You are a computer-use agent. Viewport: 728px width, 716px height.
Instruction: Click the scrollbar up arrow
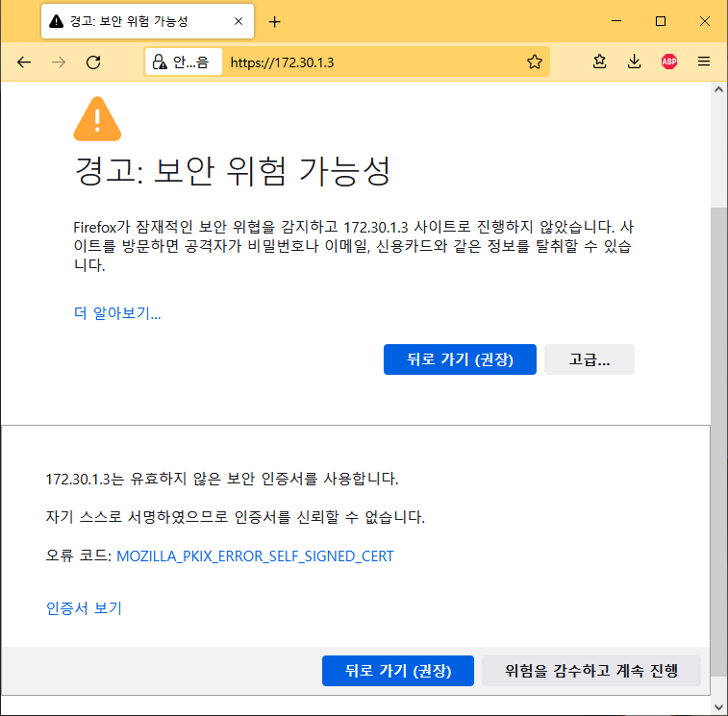[x=718, y=90]
